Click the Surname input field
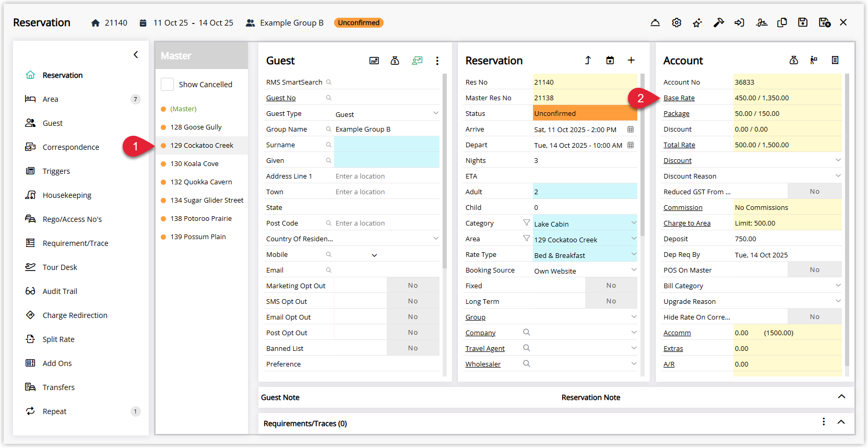The image size is (868, 448). pos(387,145)
